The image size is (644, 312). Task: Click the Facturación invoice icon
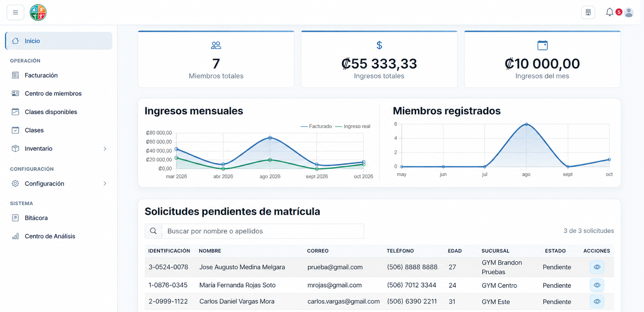point(15,75)
